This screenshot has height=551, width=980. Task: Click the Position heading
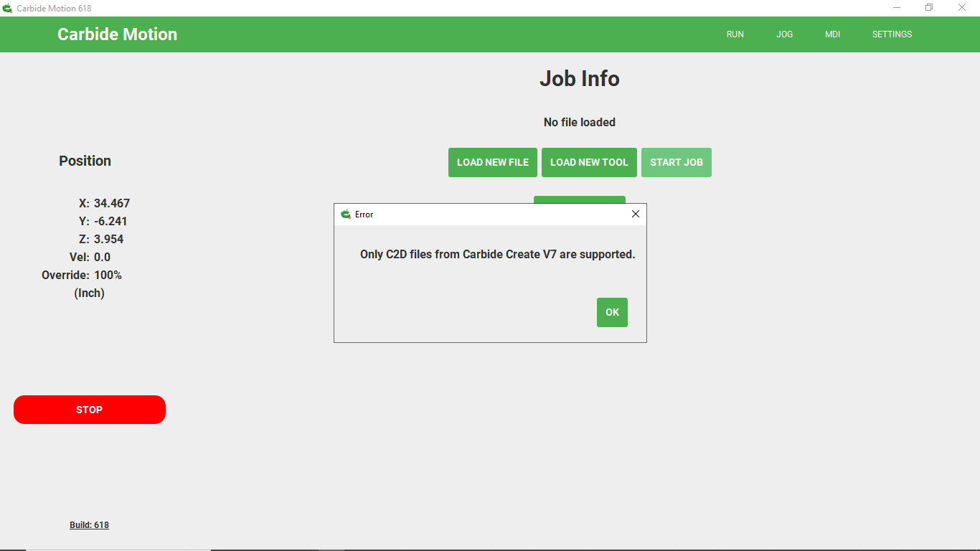(85, 161)
